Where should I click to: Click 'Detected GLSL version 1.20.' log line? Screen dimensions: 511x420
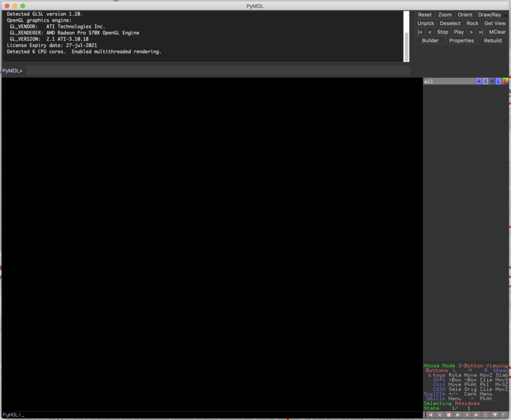(44, 14)
